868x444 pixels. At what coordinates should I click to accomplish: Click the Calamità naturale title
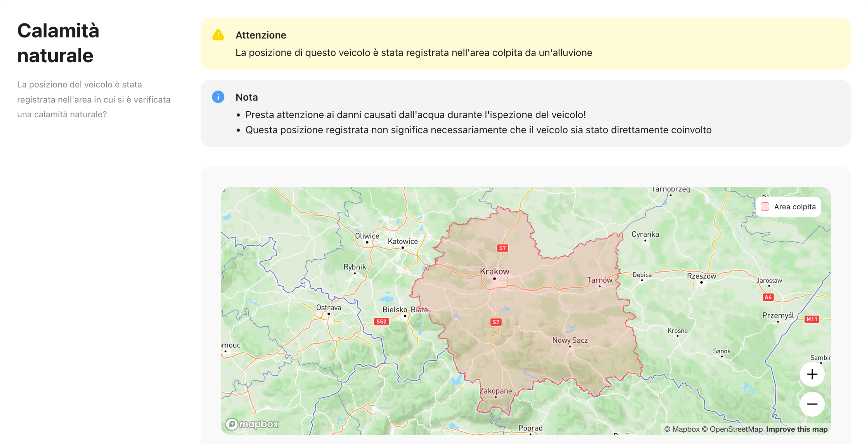58,43
